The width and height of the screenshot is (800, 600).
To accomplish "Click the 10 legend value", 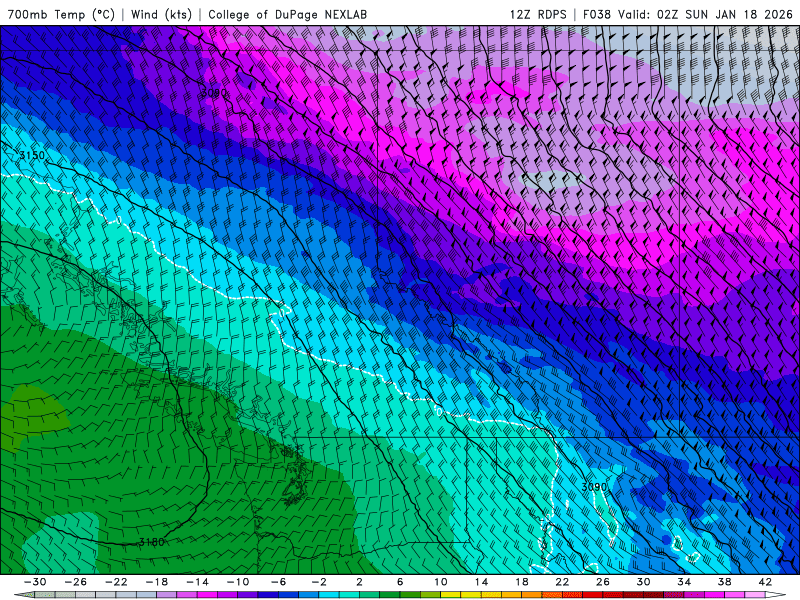I will coord(441,582).
